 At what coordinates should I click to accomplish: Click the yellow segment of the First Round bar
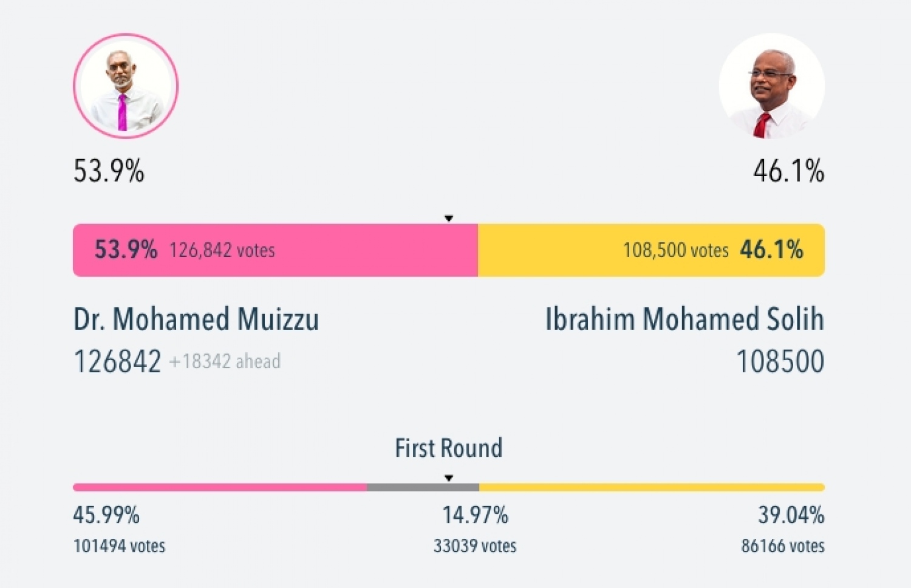(x=651, y=487)
